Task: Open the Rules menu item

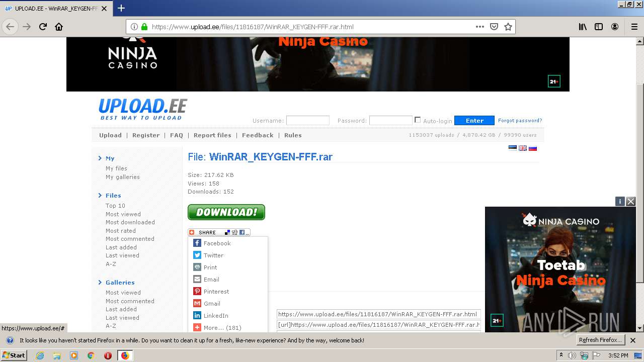Action: [x=293, y=135]
